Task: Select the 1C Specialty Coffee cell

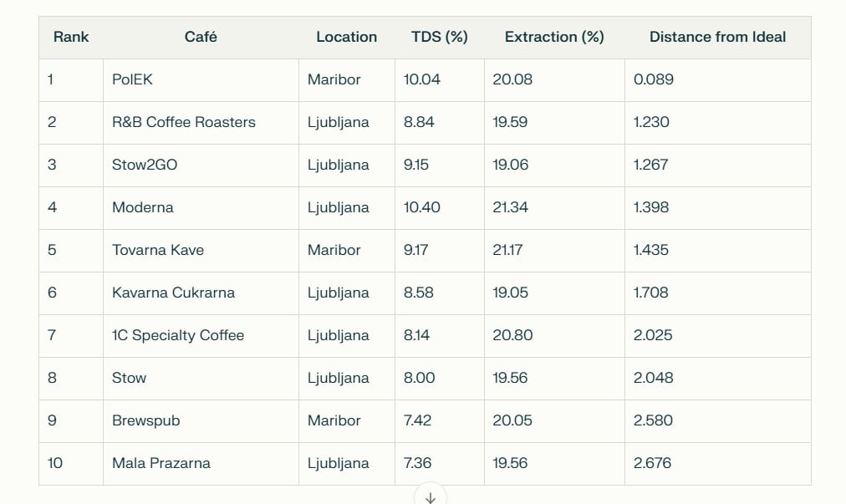Action: 178,336
